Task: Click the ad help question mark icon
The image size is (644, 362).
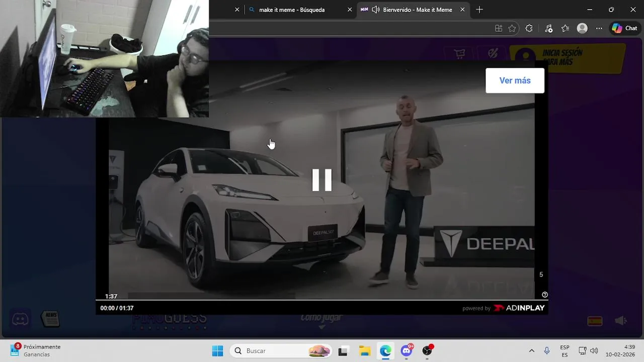Action: pyautogui.click(x=545, y=295)
